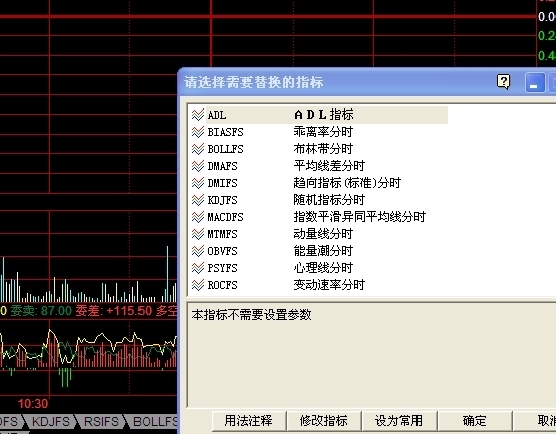Click the indicator icon beside PSYFS
The image size is (556, 434).
[198, 268]
